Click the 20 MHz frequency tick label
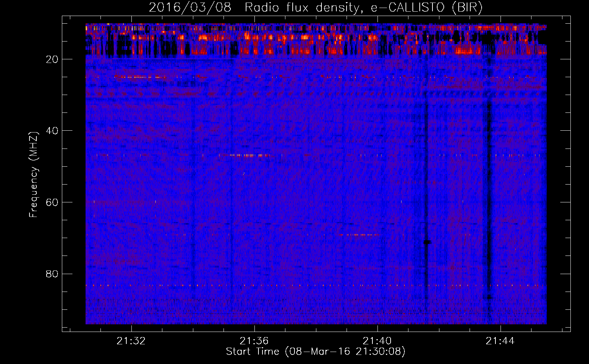 52,59
